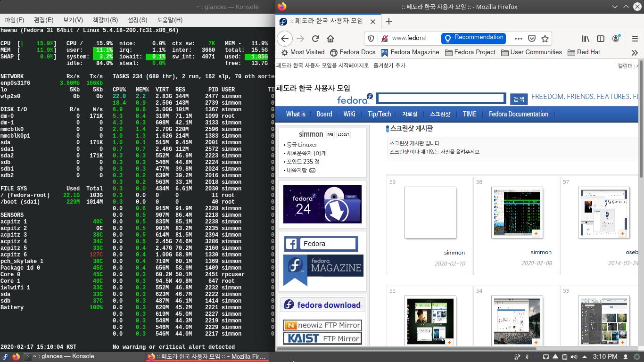Open the Firefox home page
The image size is (644, 362).
(330, 39)
